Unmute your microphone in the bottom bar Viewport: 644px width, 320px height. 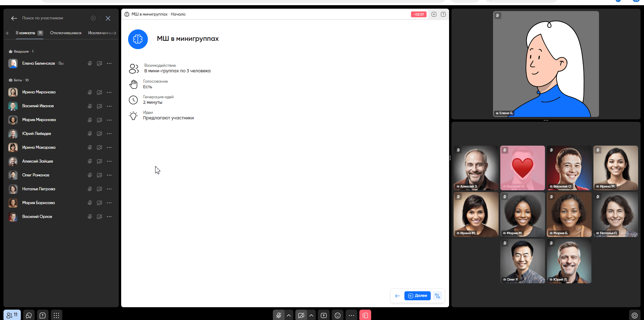point(278,315)
